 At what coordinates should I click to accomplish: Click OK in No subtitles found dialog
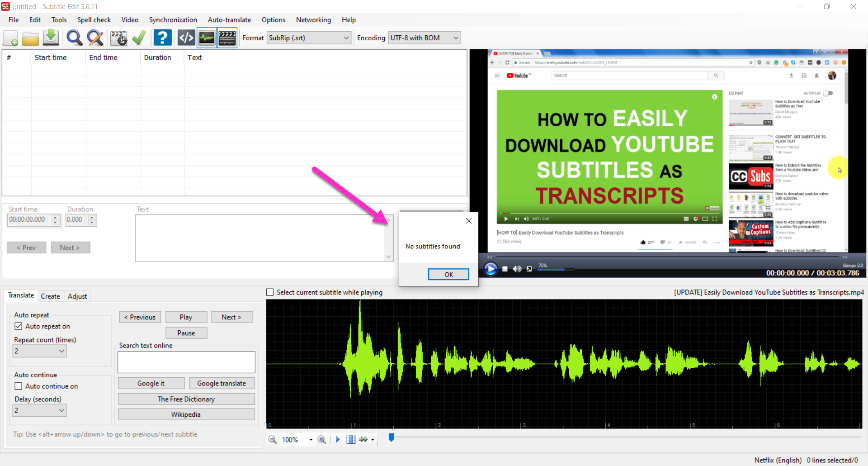point(448,274)
